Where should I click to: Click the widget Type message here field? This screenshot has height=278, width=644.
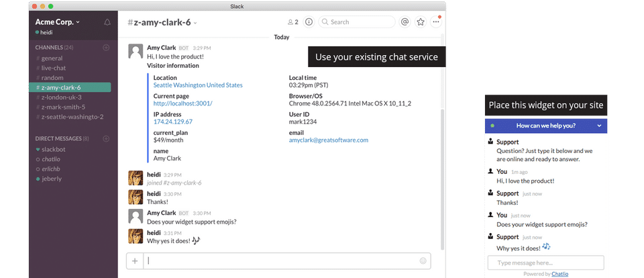tap(545, 263)
